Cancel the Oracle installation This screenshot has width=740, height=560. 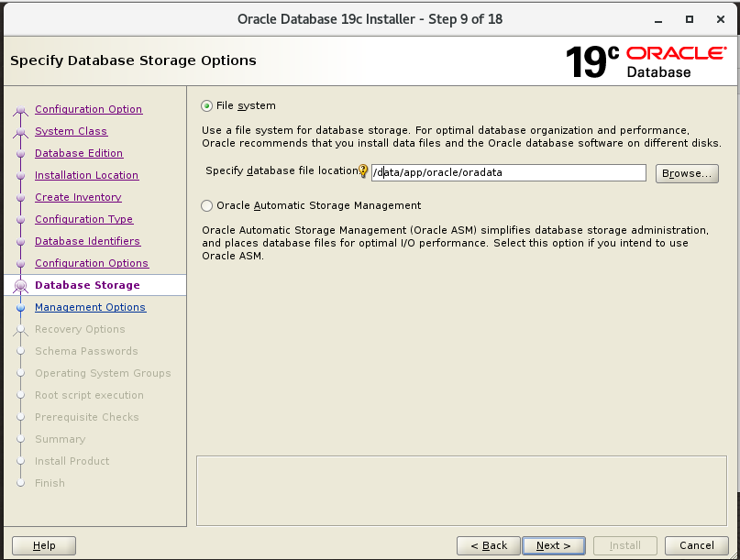coord(696,545)
